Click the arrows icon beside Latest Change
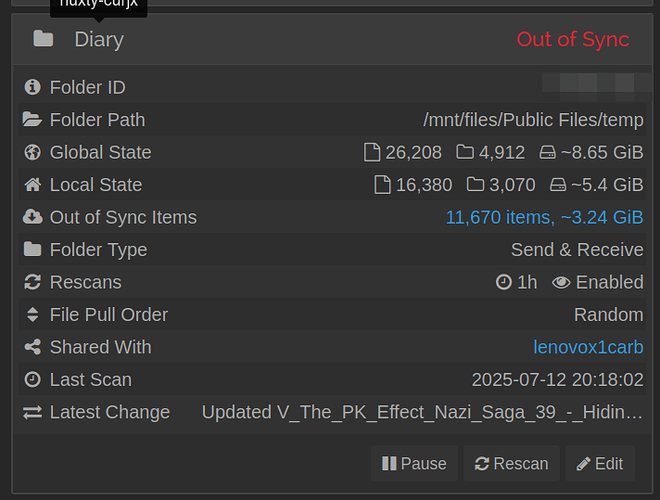This screenshot has height=500, width=660. [x=32, y=412]
